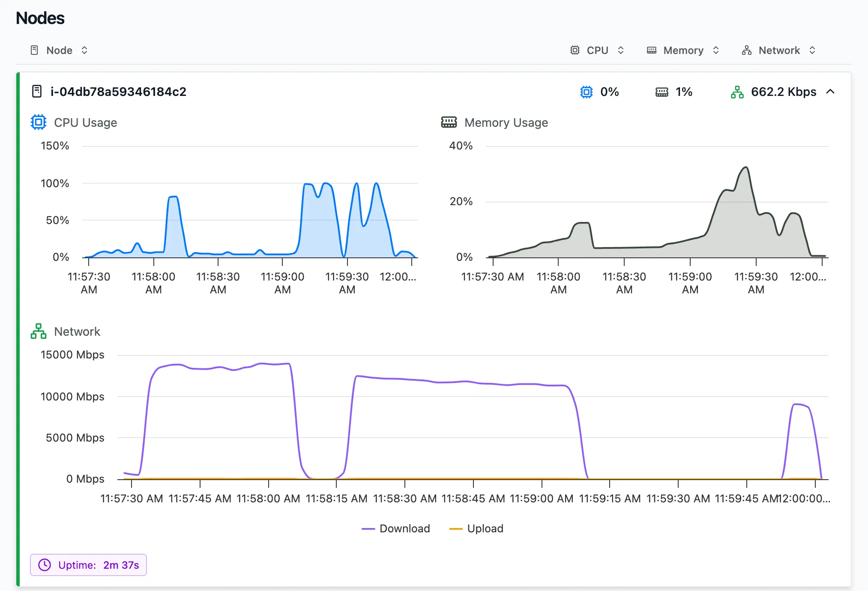
Task: Click the Memory Usage chart header icon
Action: 449,122
